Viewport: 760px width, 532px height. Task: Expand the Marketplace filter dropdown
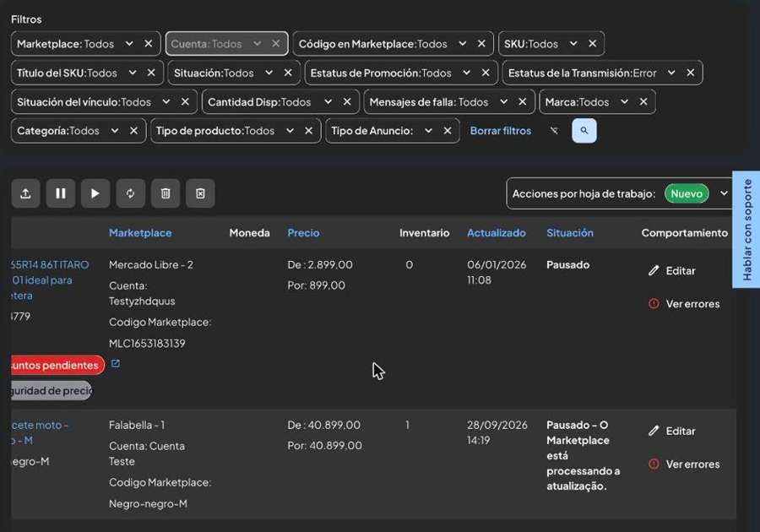pos(129,44)
